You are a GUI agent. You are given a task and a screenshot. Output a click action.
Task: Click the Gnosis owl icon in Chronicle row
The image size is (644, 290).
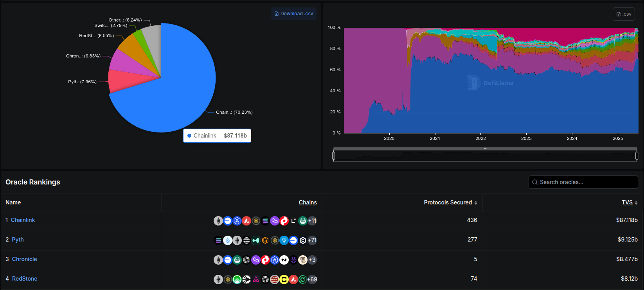(x=237, y=260)
